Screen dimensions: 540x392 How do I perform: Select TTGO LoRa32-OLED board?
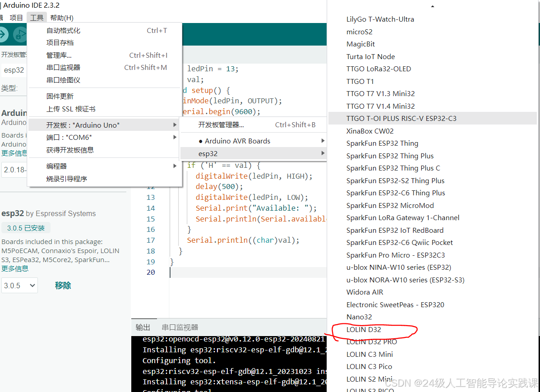[432, 69]
